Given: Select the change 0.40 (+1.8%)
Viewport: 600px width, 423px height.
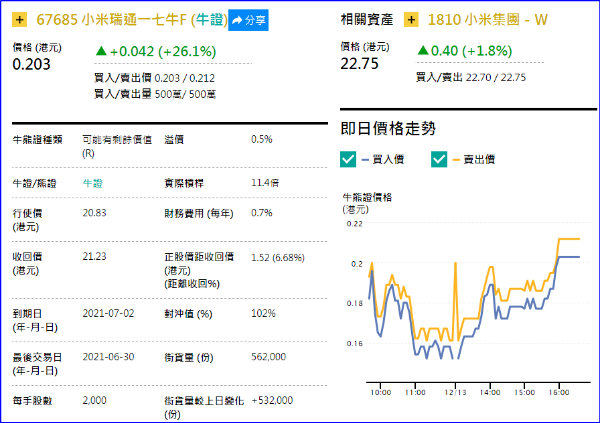Looking at the screenshot, I should pyautogui.click(x=465, y=51).
